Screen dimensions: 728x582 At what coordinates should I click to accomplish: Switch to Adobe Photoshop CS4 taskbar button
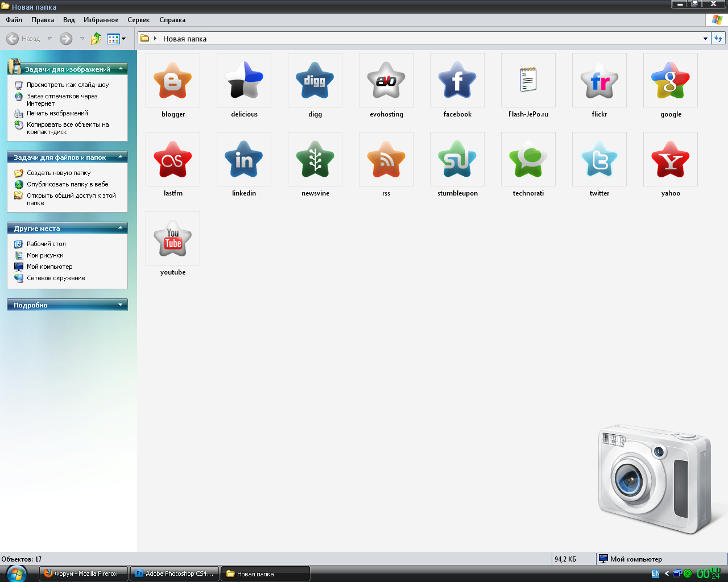click(175, 573)
